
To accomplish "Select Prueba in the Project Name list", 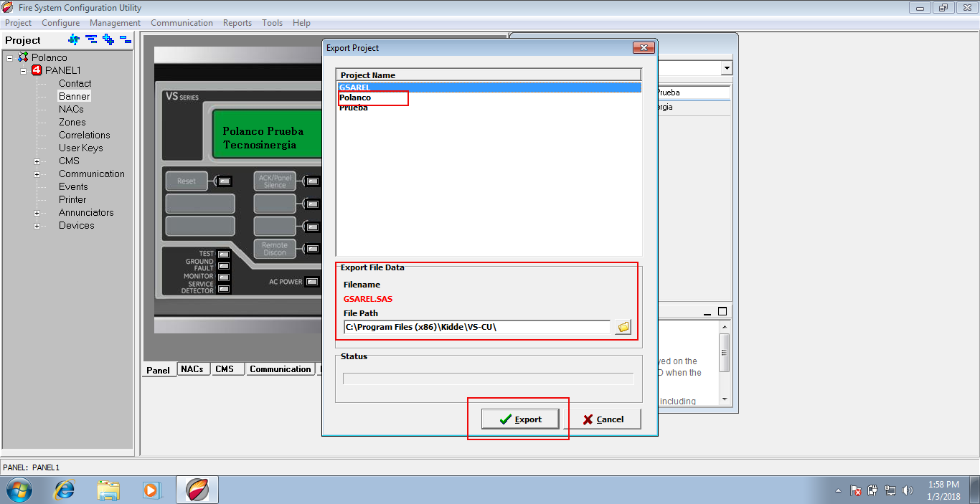I will 352,107.
